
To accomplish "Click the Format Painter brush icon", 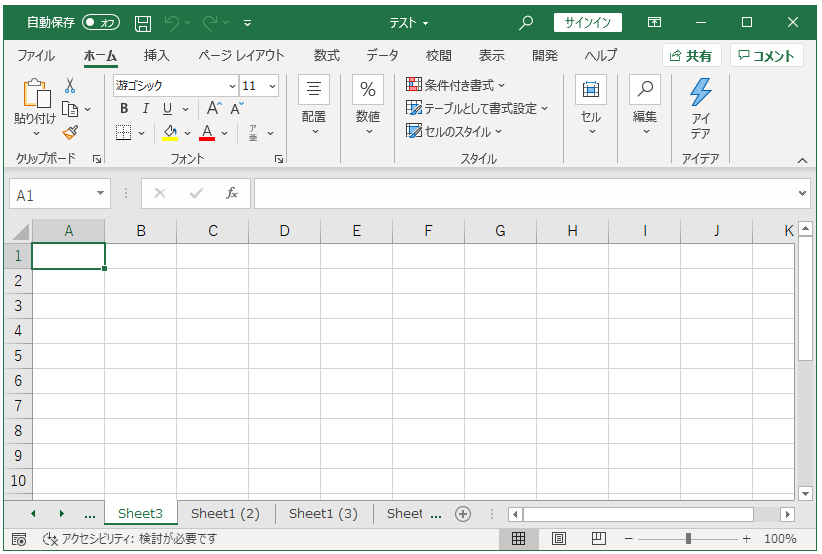I will [70, 132].
